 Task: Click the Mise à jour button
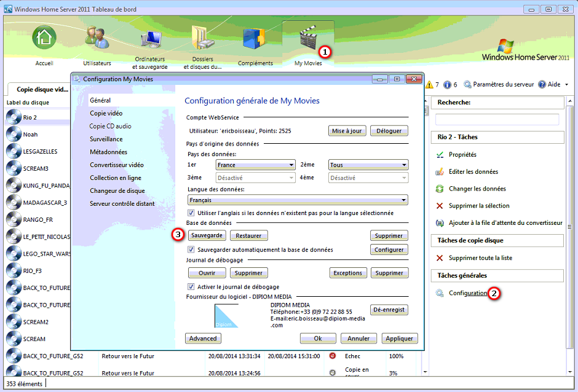(347, 131)
